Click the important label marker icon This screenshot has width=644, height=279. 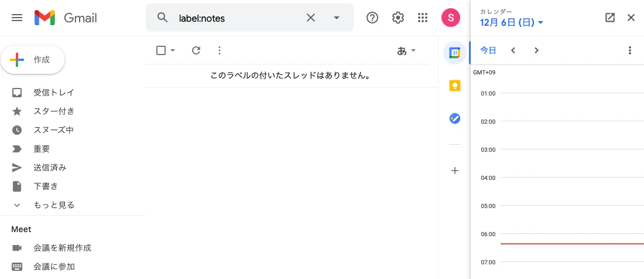tap(17, 149)
